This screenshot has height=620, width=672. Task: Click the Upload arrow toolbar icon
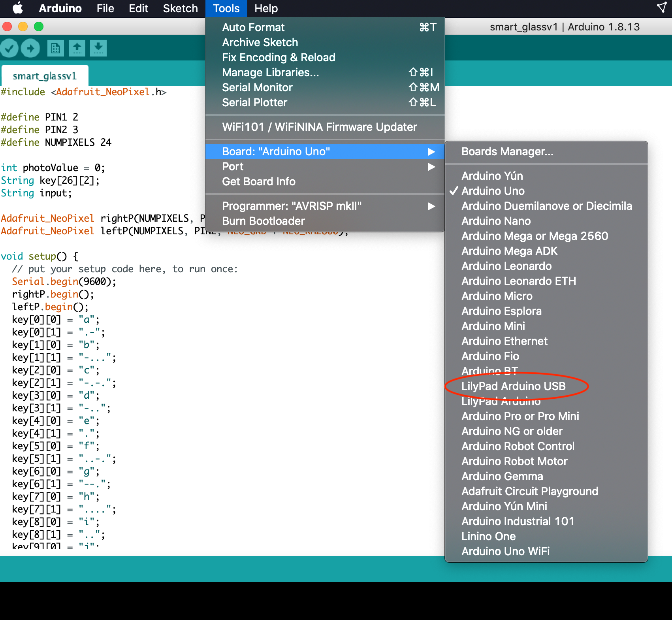(30, 48)
